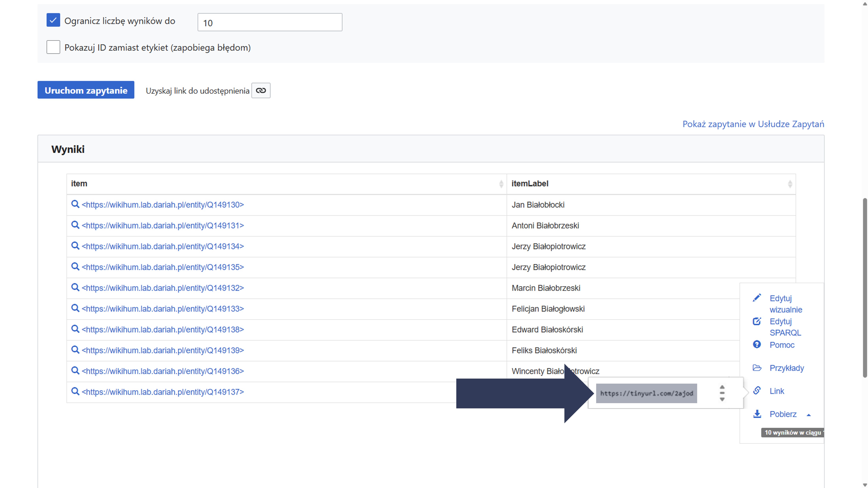Click magnifier icon beside entity Q149137
This screenshot has width=868, height=488.
75,391
